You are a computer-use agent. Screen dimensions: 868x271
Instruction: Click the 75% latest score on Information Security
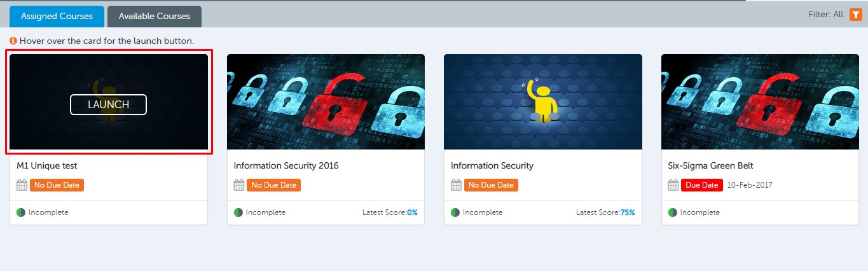click(x=628, y=212)
